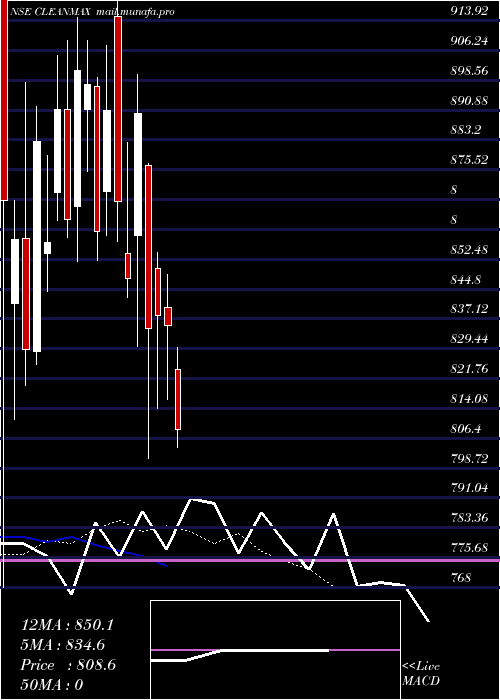Screen dimensions: 500x700
Task: Click the tall red candlestick reaching 913.92
Action: pyautogui.click(x=118, y=109)
